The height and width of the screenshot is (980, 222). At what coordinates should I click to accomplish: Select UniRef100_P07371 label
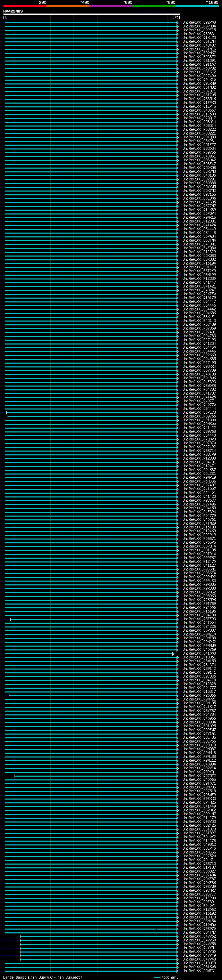tap(199, 91)
